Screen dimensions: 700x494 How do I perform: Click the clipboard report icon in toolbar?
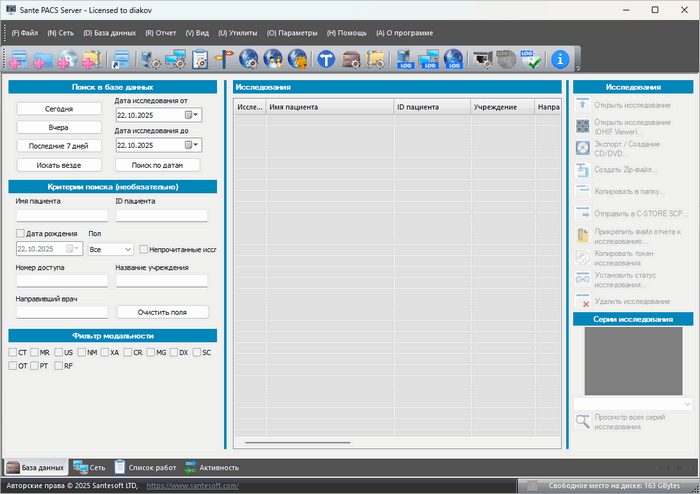click(200, 60)
